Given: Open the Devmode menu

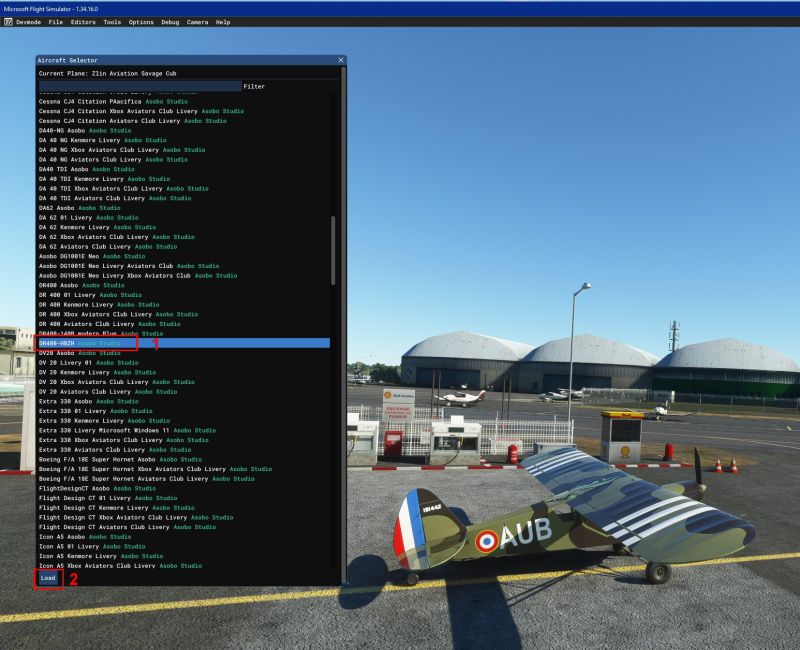Looking at the screenshot, I should (29, 22).
